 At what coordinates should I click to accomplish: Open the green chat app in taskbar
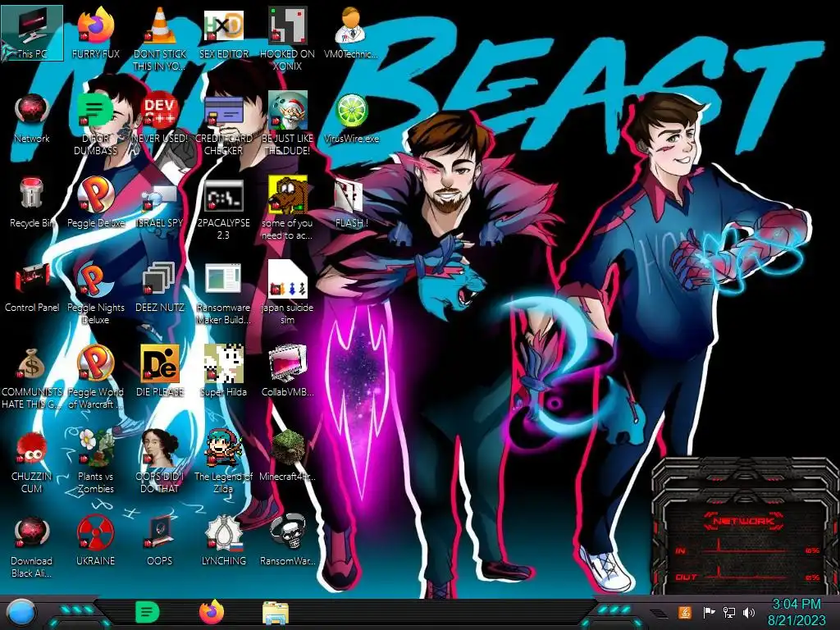148,612
